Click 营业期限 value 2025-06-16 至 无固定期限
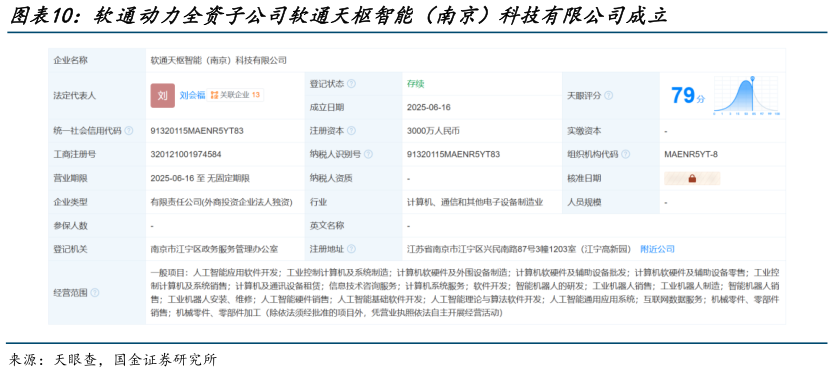Screen dimensions: 833x373 tap(200, 179)
